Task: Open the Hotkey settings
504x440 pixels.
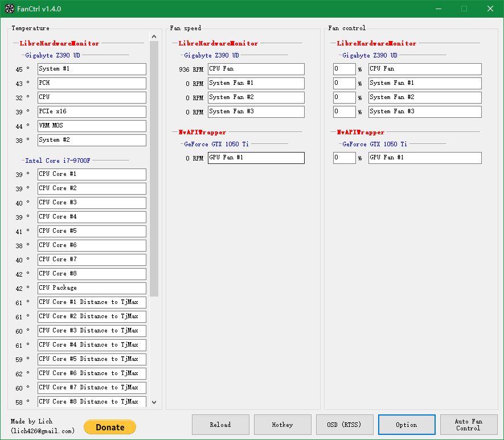Action: coord(282,425)
